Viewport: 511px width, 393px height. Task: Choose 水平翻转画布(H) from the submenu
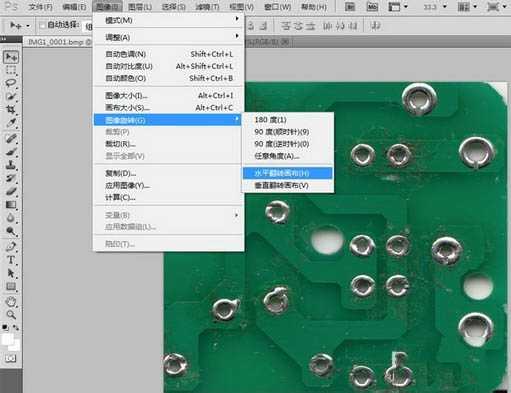(x=288, y=173)
